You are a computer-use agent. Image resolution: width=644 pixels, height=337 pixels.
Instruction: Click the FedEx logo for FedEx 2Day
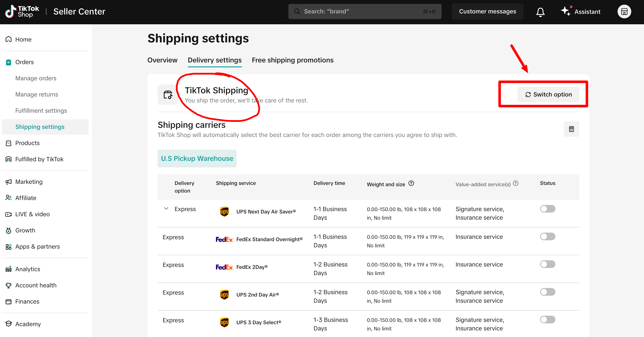[x=224, y=267]
